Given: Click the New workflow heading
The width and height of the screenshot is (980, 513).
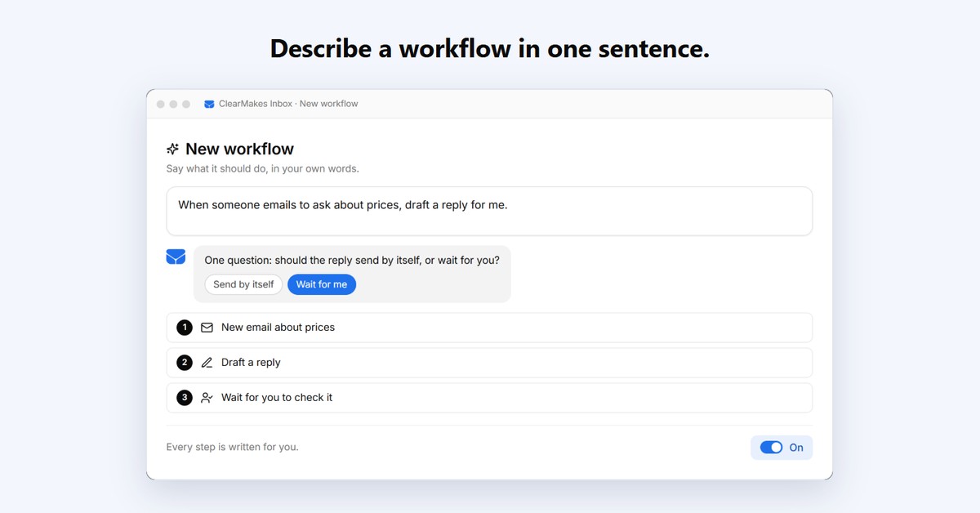Looking at the screenshot, I should click(239, 149).
